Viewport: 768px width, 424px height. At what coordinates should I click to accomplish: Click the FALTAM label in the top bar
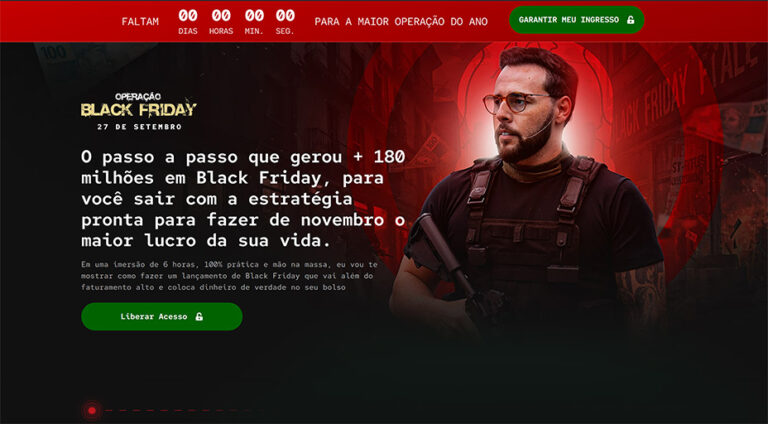pyautogui.click(x=140, y=22)
